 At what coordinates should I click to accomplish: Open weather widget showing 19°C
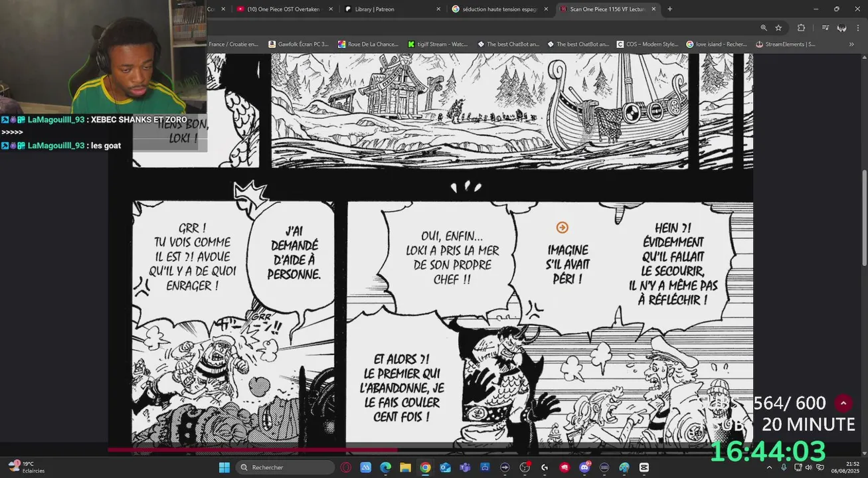pos(27,467)
